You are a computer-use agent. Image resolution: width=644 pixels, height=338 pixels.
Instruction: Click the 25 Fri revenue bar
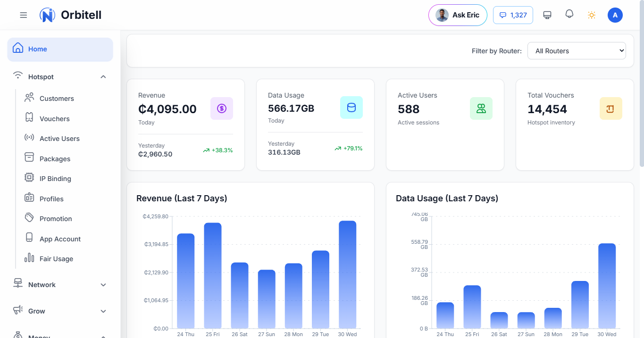click(213, 275)
